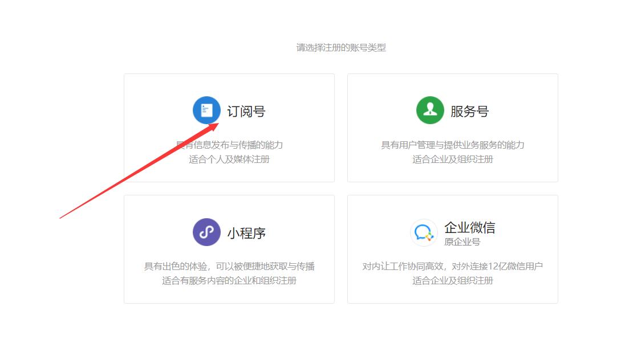This screenshot has height=364, width=629.
Task: Select the 企业微信 registration card
Action: click(452, 249)
